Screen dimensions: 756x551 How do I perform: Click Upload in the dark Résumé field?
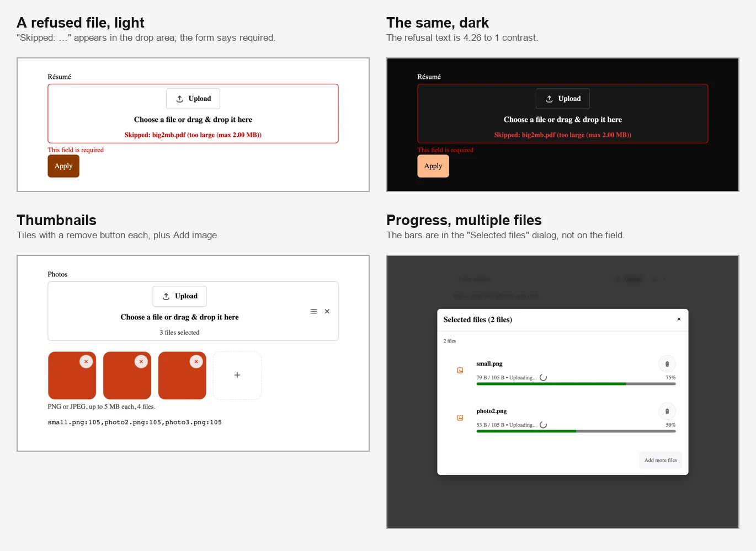563,99
